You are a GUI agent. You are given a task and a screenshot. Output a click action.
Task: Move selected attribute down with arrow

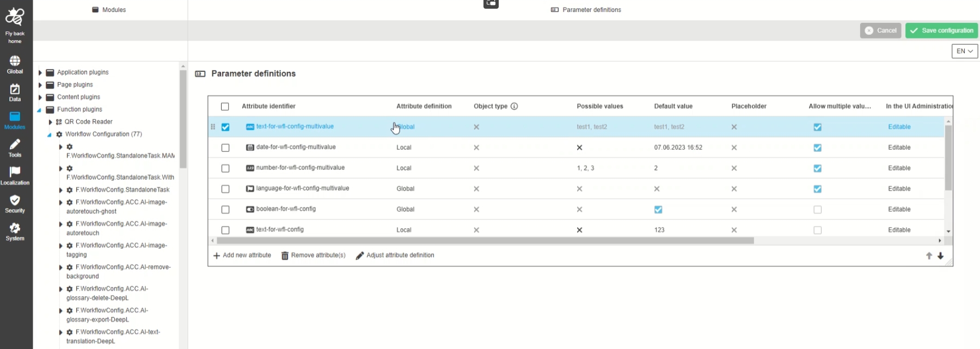point(940,256)
